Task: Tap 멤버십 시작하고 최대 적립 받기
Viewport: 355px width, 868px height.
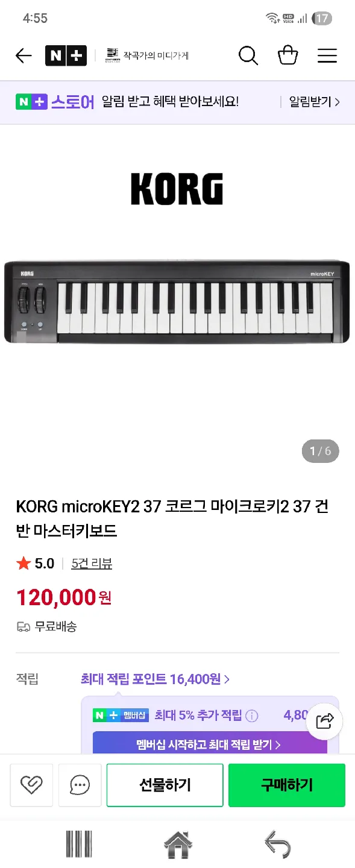Action: (209, 744)
